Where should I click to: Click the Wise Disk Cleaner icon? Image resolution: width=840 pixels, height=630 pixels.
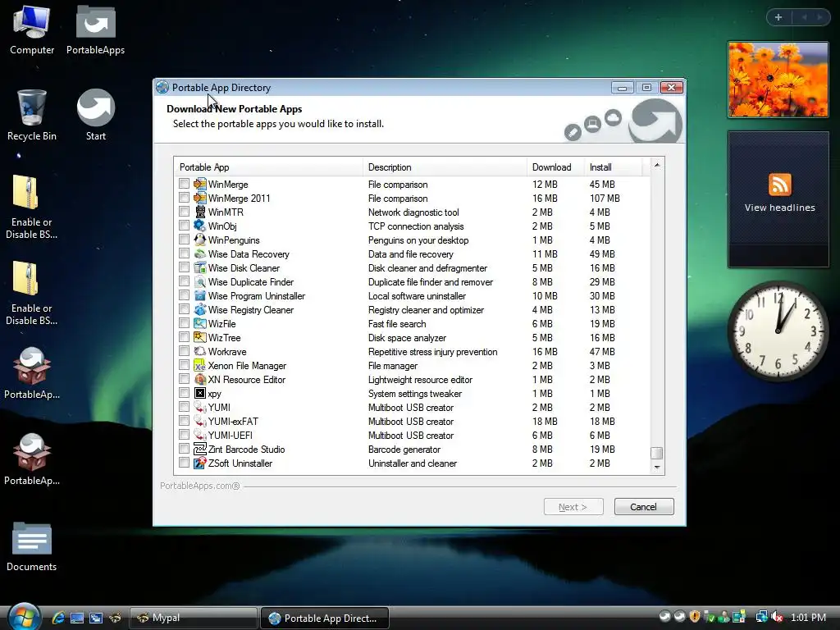point(200,267)
